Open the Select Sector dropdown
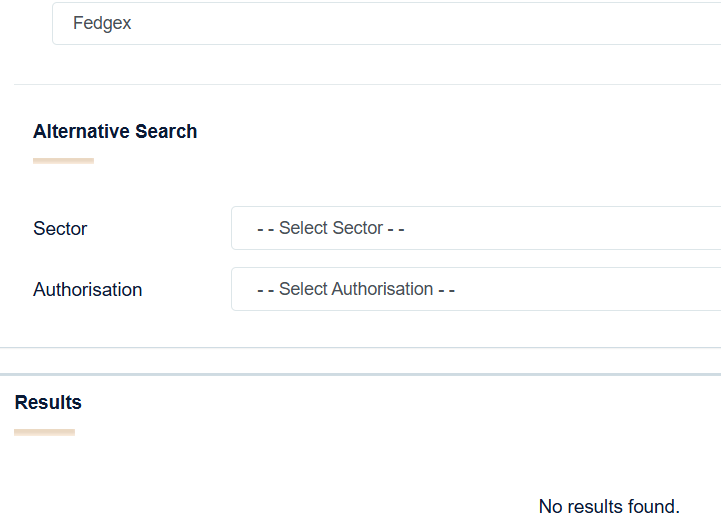Image resolution: width=721 pixels, height=531 pixels. pos(476,228)
